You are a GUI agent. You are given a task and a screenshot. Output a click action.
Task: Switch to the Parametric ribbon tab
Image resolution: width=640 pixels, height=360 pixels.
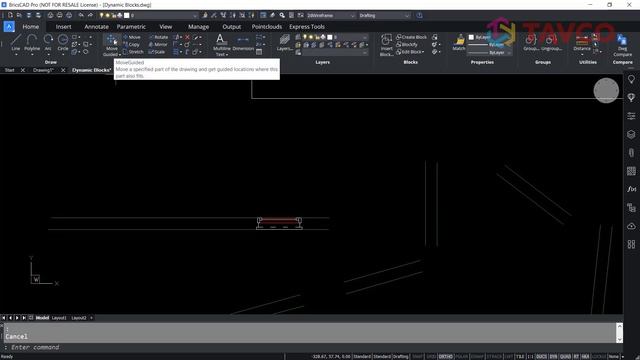click(x=131, y=27)
